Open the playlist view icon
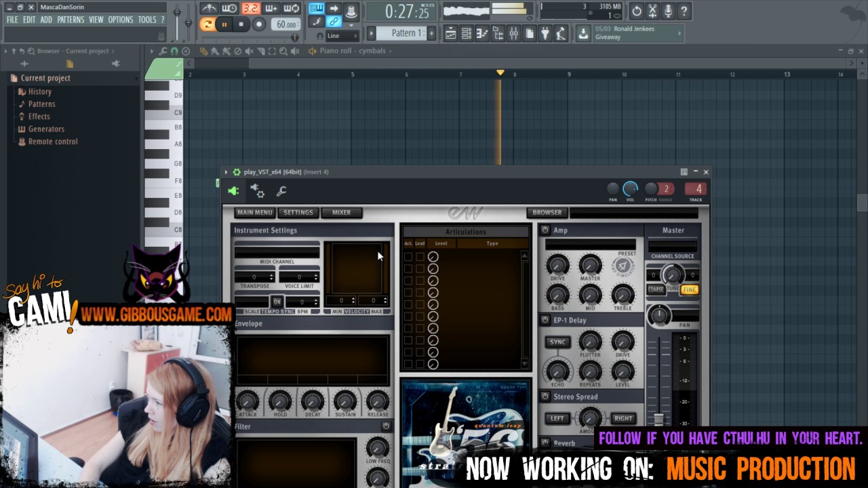 451,33
